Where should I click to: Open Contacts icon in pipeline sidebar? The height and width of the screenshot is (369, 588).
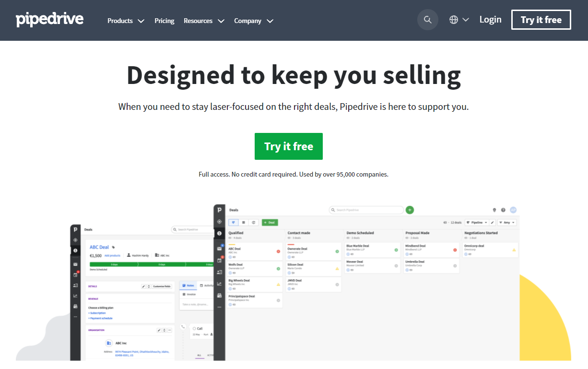pos(219,272)
